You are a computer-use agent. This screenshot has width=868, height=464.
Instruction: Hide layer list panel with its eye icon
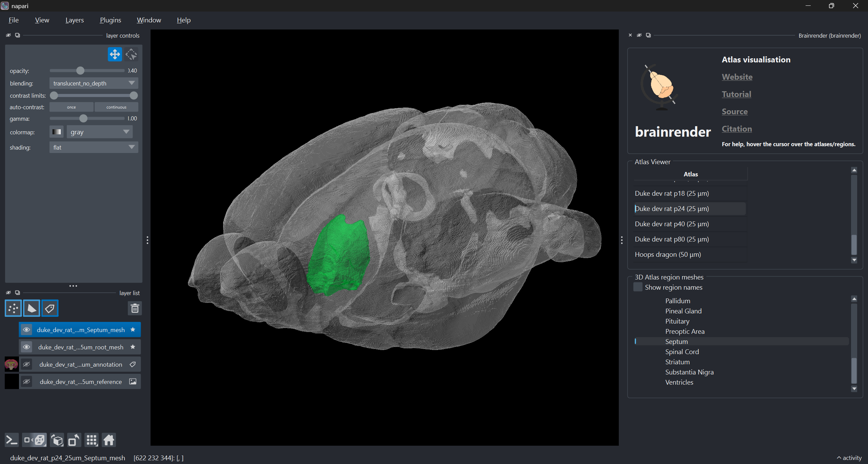pos(8,293)
